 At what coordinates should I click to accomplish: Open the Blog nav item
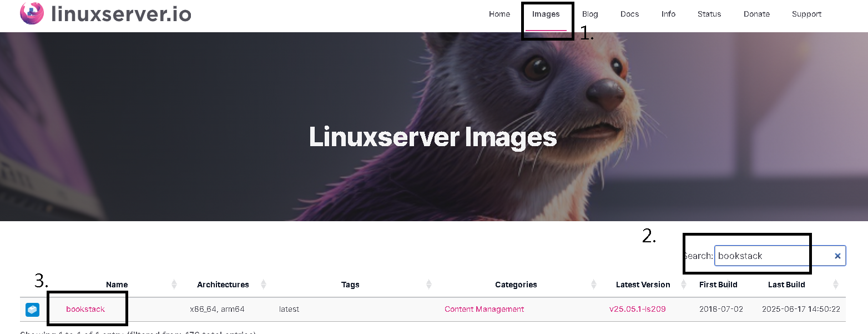[x=590, y=14]
